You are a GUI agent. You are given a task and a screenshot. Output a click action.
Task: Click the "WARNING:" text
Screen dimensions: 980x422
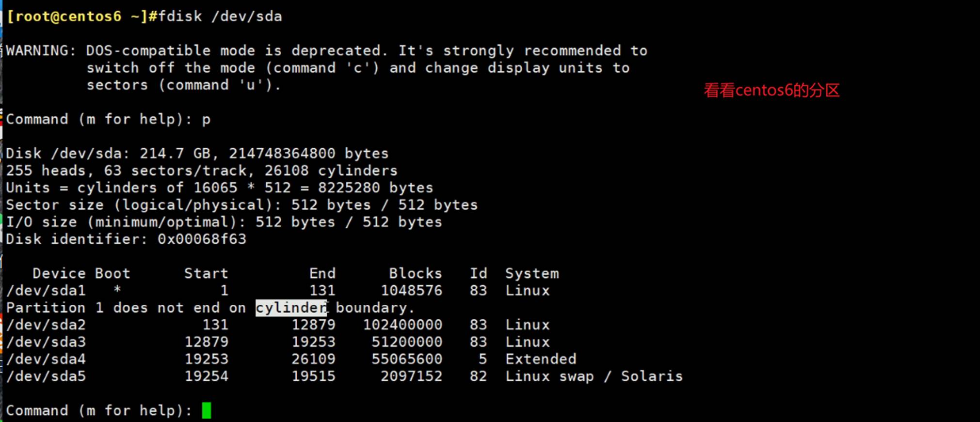[x=41, y=50]
